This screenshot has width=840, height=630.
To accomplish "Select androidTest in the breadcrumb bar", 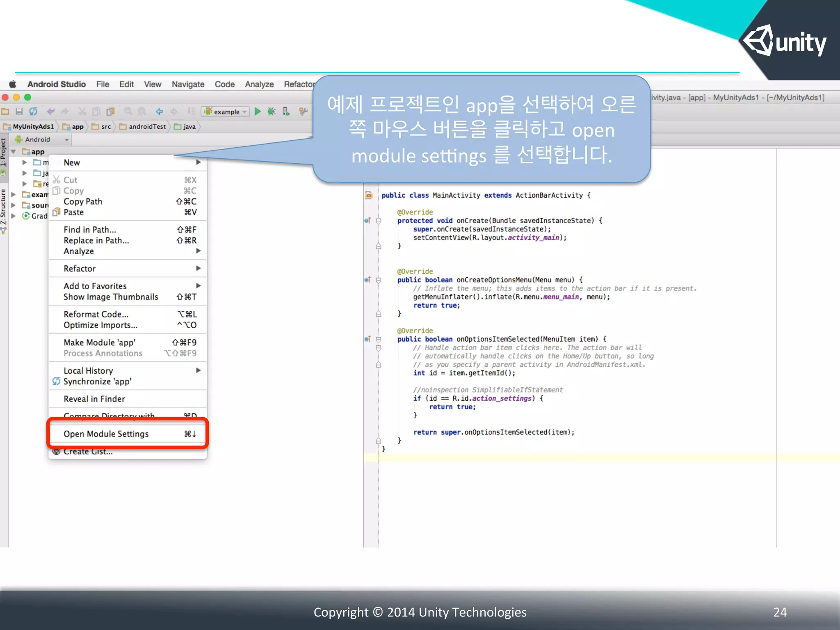I will point(143,127).
